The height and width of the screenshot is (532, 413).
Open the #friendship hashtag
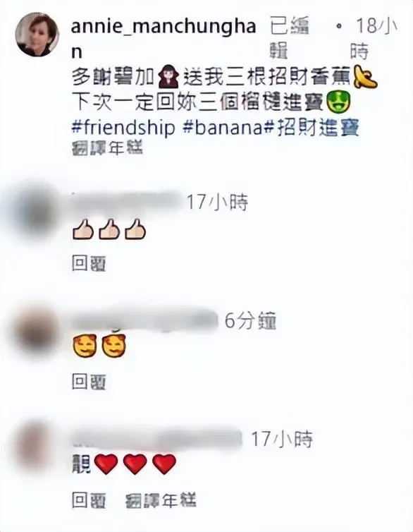[123, 128]
